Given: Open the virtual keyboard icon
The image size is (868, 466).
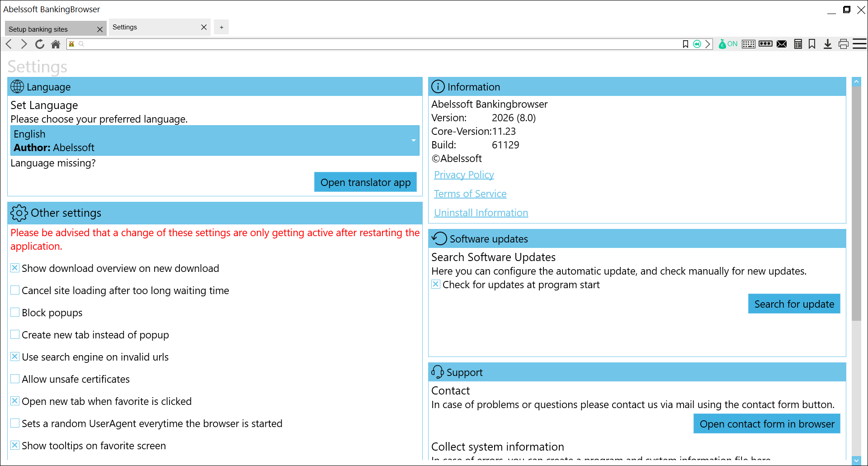Looking at the screenshot, I should [x=748, y=44].
